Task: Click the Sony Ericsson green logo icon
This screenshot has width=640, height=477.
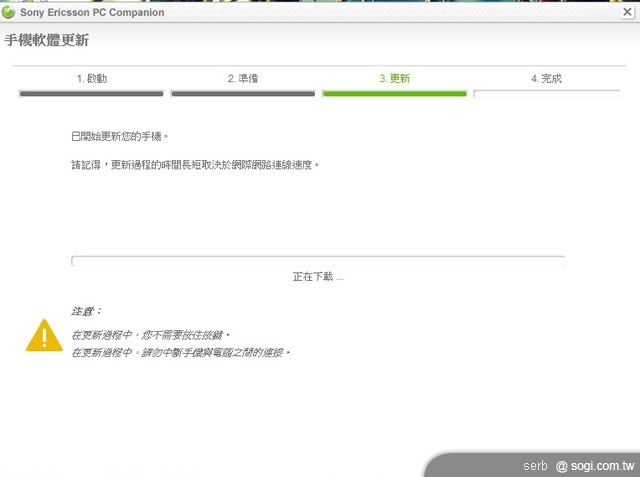Action: pyautogui.click(x=8, y=12)
